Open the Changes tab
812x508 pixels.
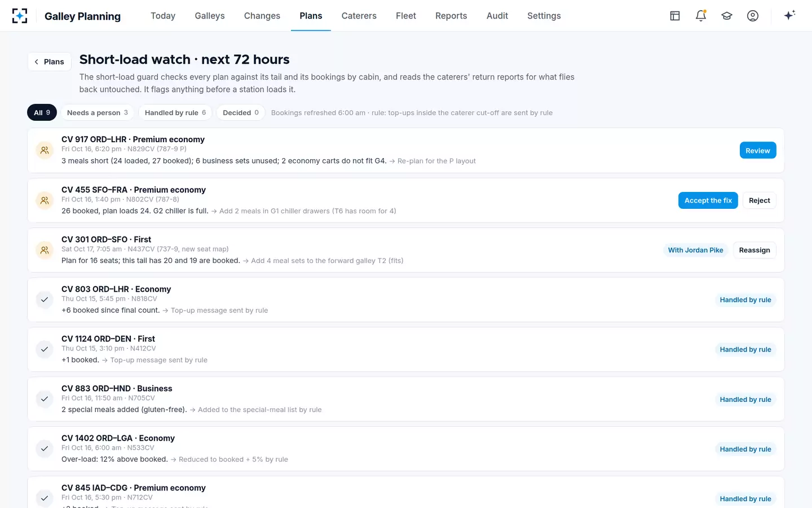click(262, 16)
